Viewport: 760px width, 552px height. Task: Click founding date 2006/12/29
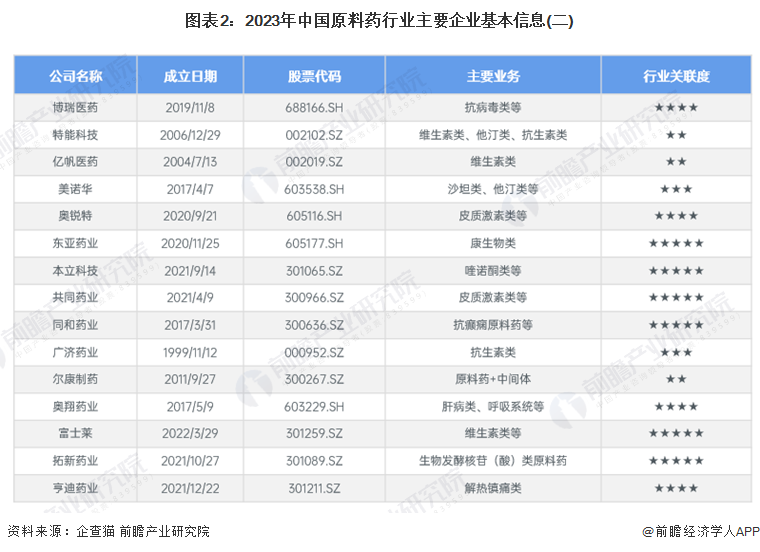tap(190, 135)
